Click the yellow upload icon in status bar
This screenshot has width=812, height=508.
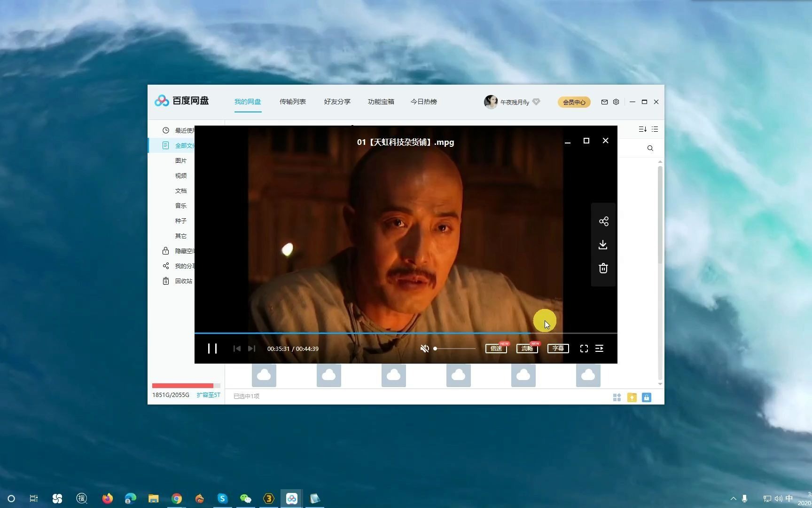pos(632,397)
